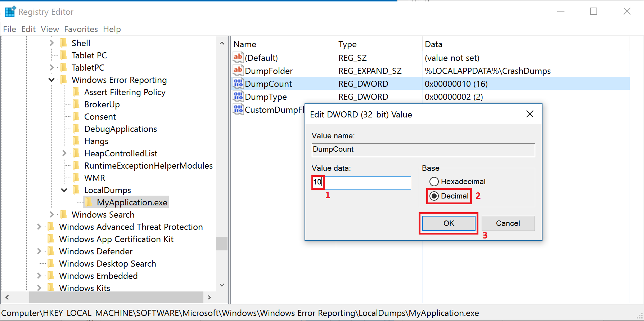This screenshot has width=644, height=321.
Task: Click the tree scroll right arrow
Action: tap(210, 297)
